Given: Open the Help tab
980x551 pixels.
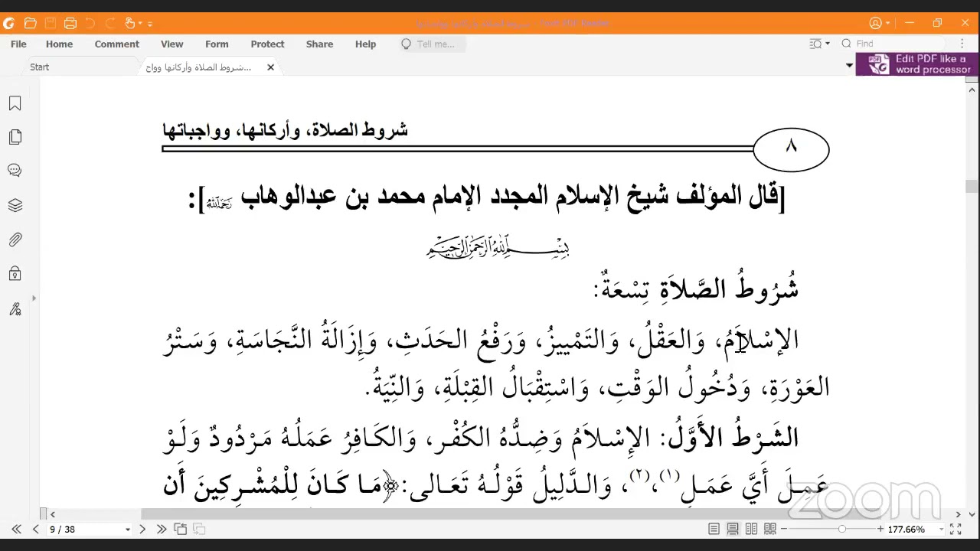Looking at the screenshot, I should (x=365, y=44).
